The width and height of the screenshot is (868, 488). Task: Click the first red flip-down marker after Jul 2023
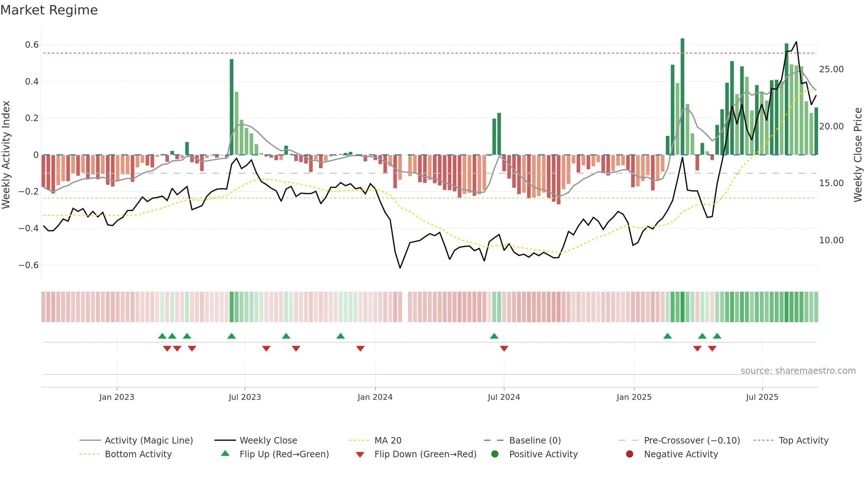pos(266,348)
